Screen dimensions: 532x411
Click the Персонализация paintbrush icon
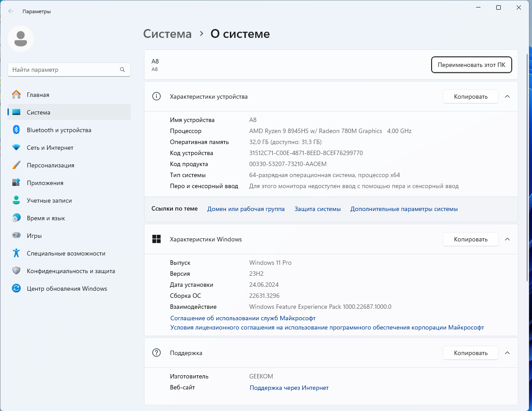click(16, 165)
